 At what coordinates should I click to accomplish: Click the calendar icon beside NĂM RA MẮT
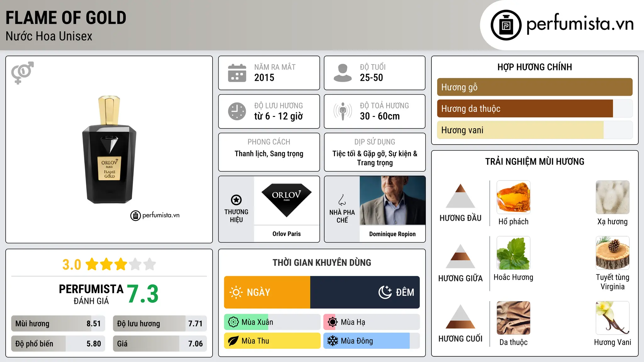pos(237,73)
